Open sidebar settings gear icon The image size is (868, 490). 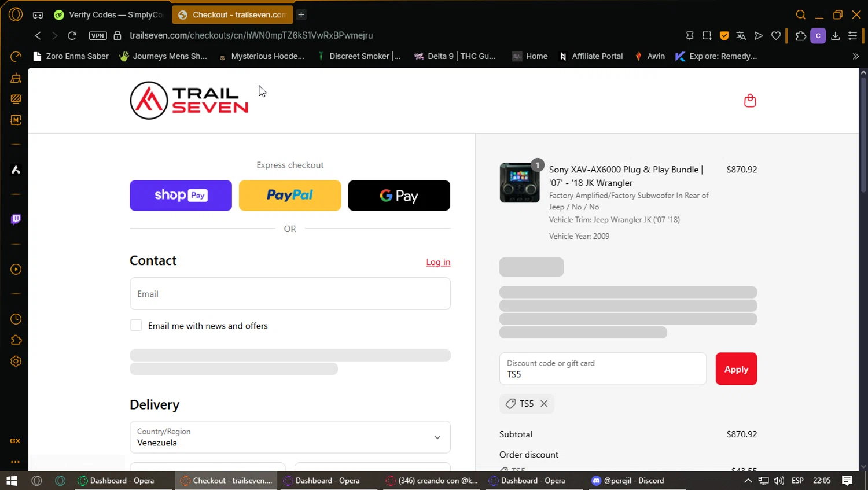coord(16,361)
